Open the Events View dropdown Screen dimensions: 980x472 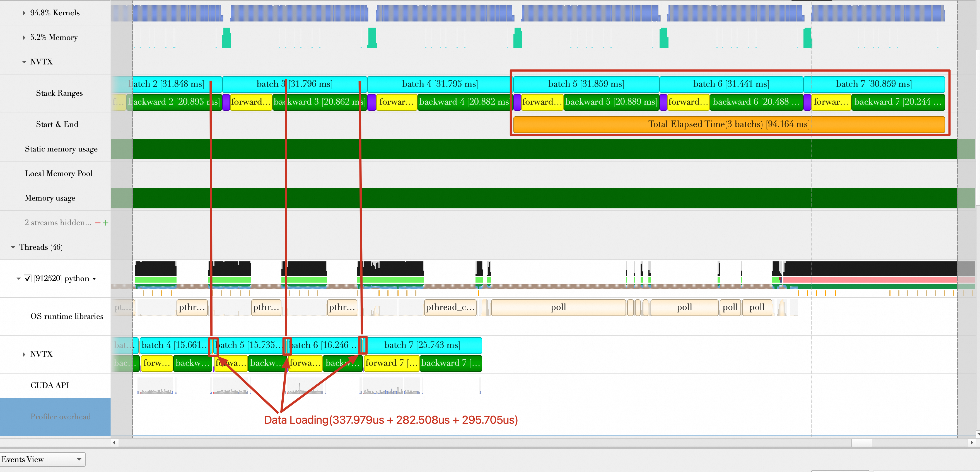pyautogui.click(x=42, y=459)
